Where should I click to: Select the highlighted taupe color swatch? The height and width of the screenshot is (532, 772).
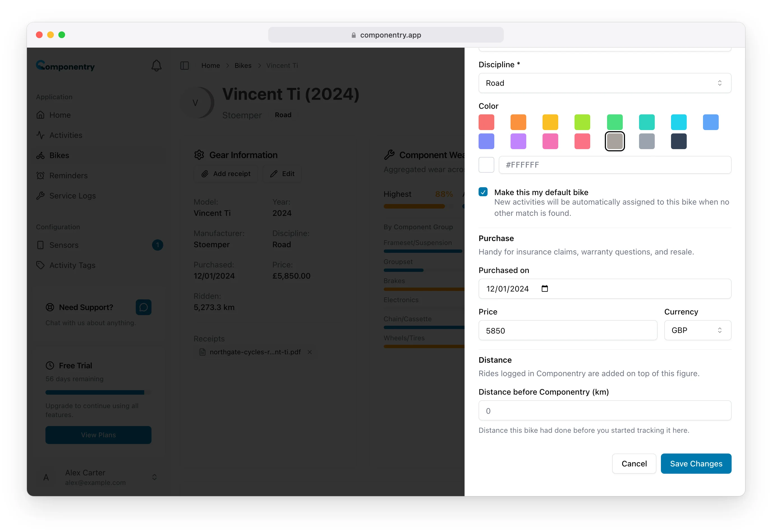point(615,141)
